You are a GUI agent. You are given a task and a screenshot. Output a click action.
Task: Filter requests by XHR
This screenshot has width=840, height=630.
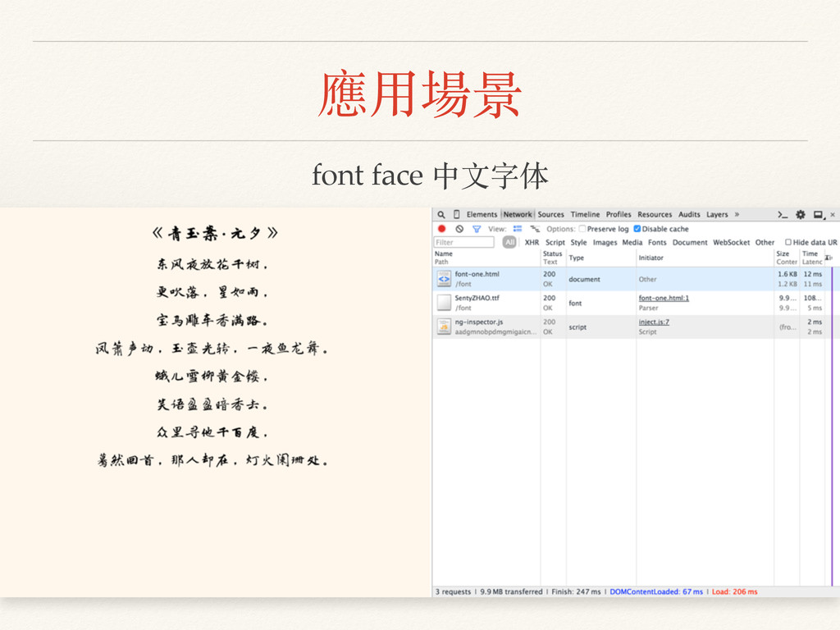(532, 242)
